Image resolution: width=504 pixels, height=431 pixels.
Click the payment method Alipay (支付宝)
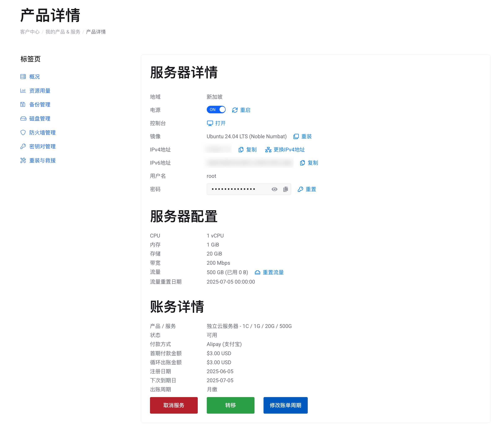pyautogui.click(x=224, y=344)
